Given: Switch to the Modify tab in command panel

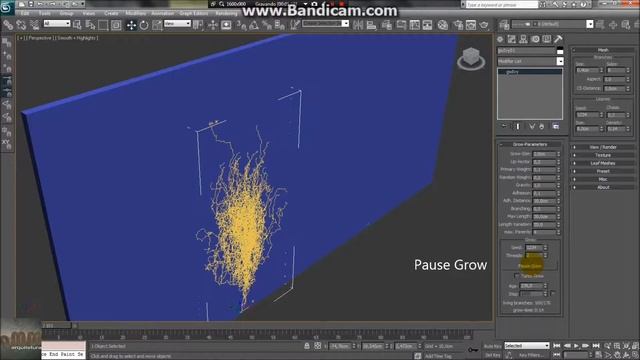Looking at the screenshot, I should coord(511,39).
